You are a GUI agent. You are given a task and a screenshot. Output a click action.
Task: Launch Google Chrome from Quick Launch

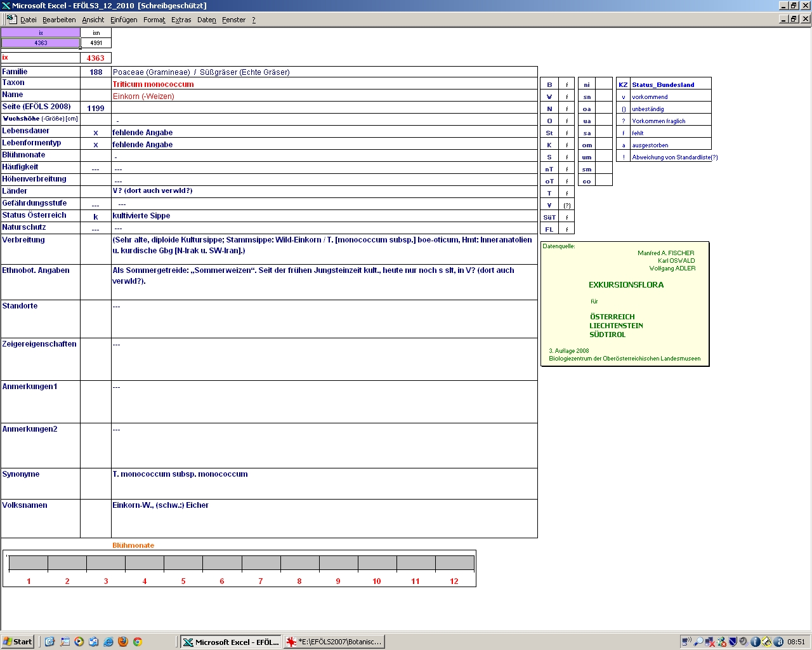coord(137,642)
